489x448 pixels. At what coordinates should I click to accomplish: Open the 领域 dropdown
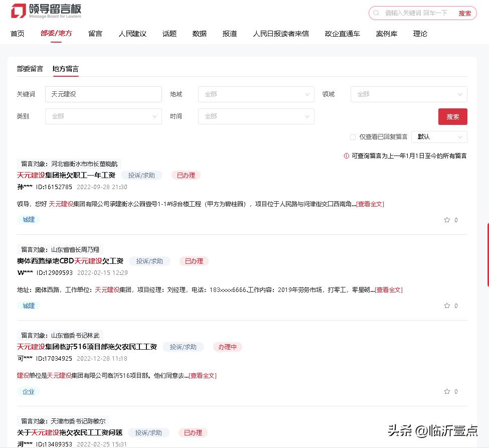click(409, 94)
